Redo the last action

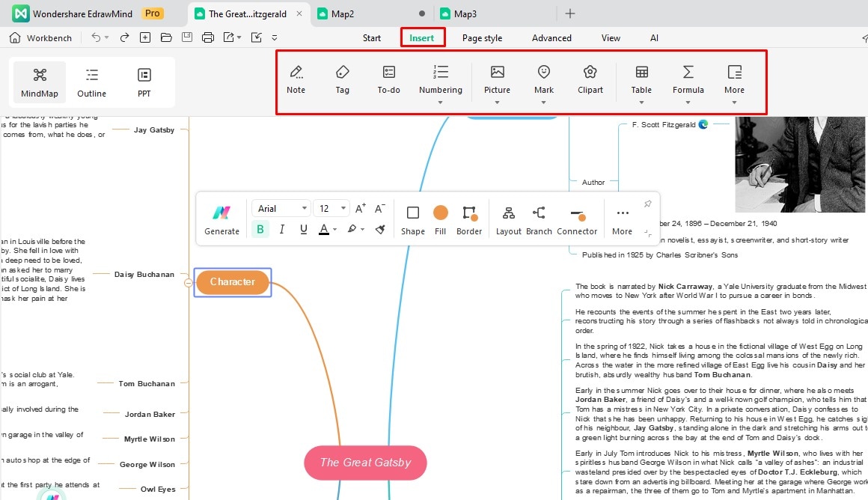coord(124,37)
